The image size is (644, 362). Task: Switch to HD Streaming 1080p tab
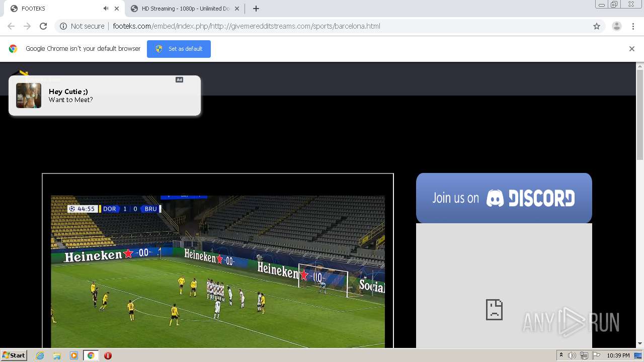[184, 9]
